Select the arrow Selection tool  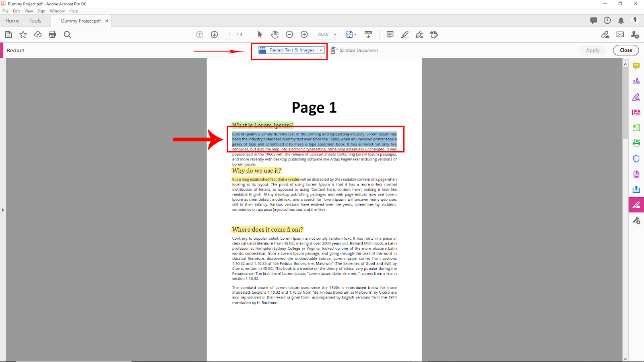coord(260,35)
